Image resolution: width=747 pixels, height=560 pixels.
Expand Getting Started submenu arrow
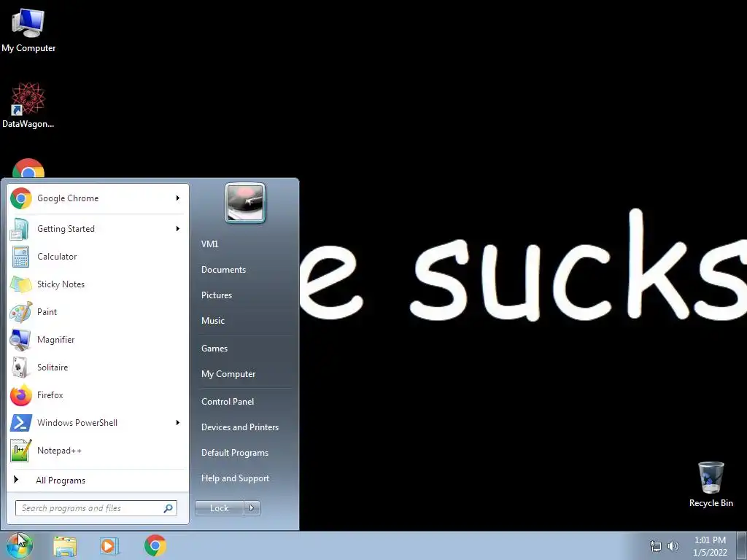click(178, 229)
